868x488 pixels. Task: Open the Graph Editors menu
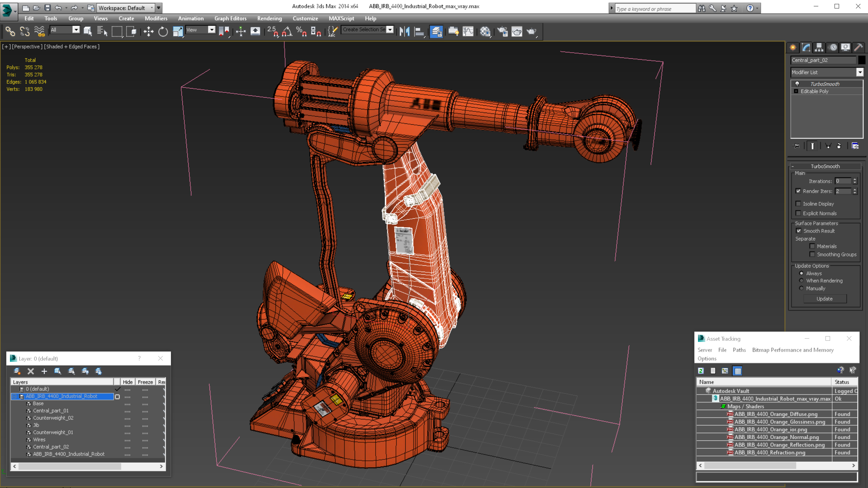coord(231,18)
